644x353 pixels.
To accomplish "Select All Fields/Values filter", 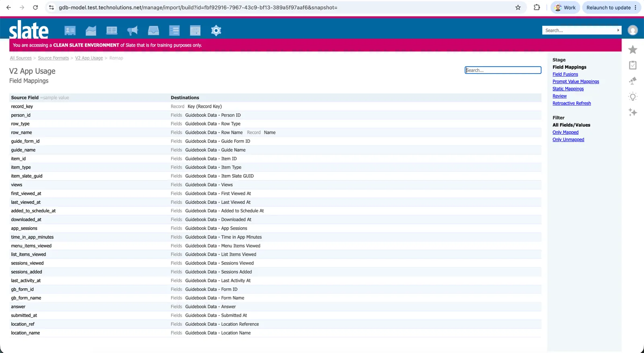I will (571, 125).
